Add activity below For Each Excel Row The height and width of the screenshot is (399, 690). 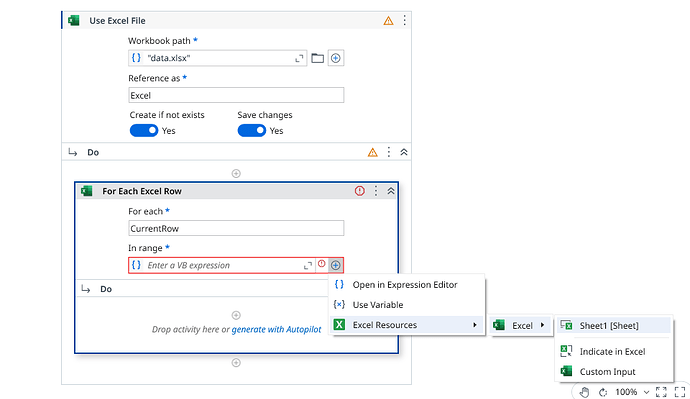[x=236, y=362]
